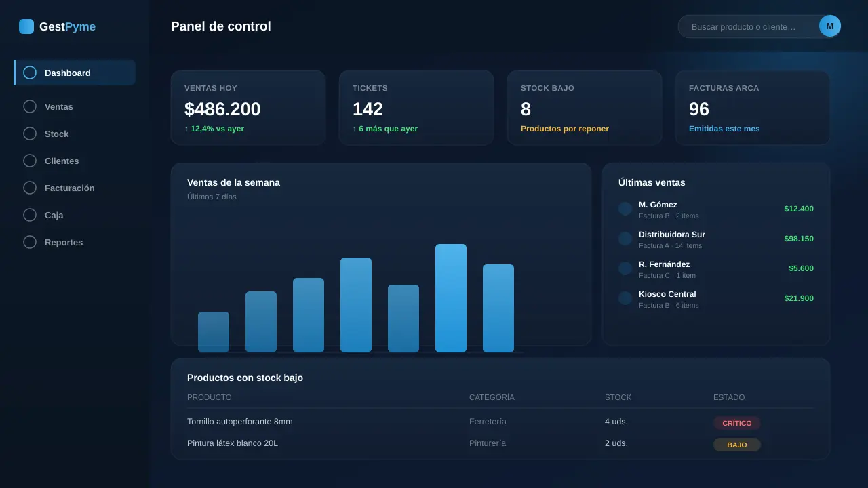The height and width of the screenshot is (488, 868).
Task: Click the Ventas circle icon in sidebar
Action: point(30,106)
